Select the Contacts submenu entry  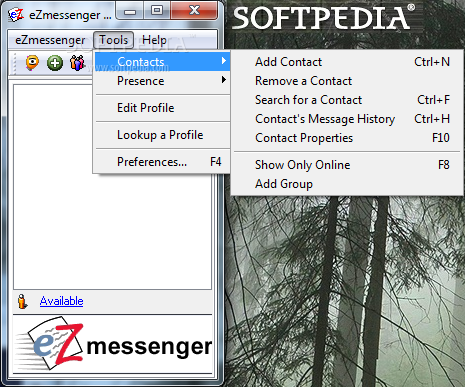point(162,61)
